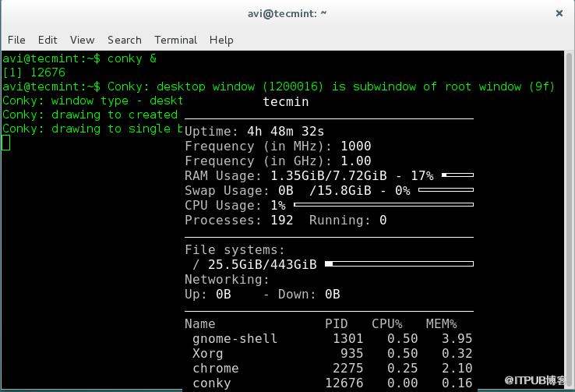The width and height of the screenshot is (575, 392).
Task: Click the conky process name
Action: click(x=212, y=383)
